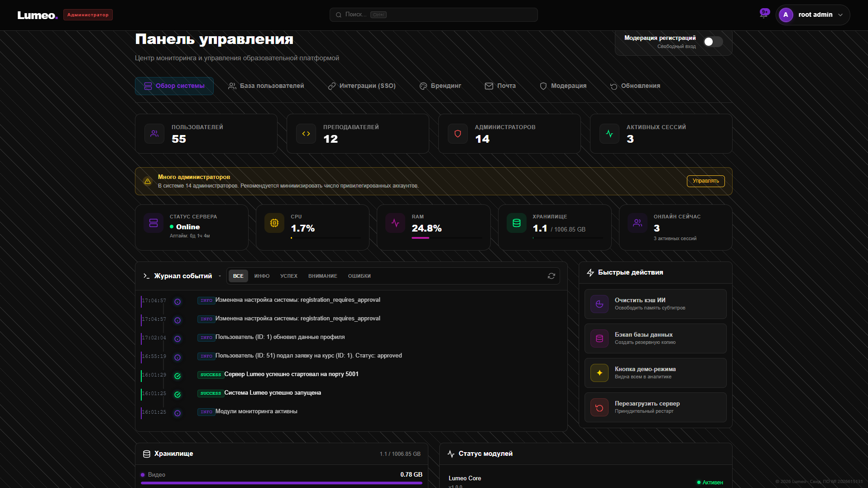Screen dimensions: 868x488
Task: Click the Хранилище database icon in stats card
Action: pyautogui.click(x=517, y=223)
